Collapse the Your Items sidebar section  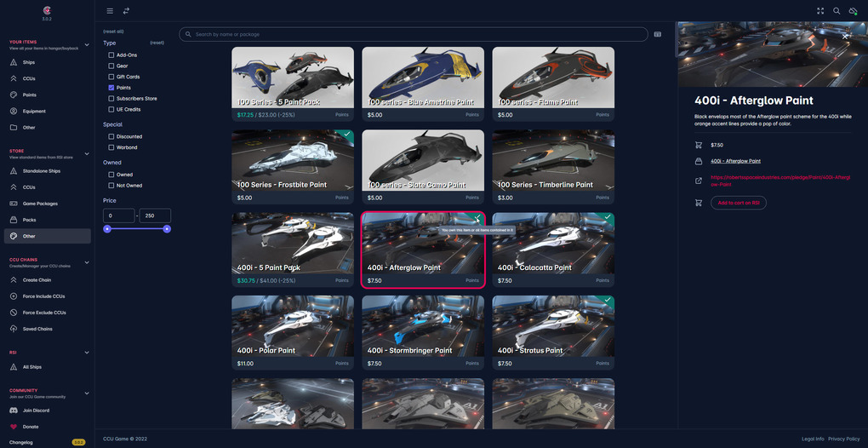86,45
